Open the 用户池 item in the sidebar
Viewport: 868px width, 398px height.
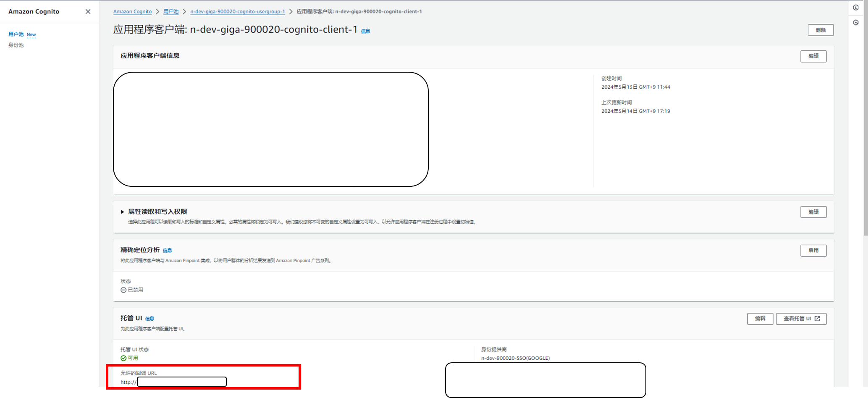point(16,34)
